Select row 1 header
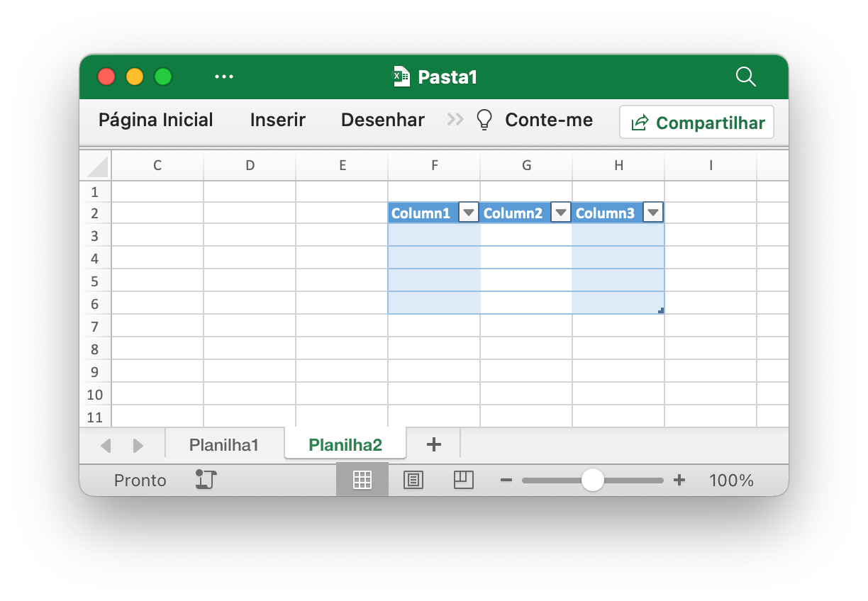Image resolution: width=868 pixels, height=601 pixels. 96,192
